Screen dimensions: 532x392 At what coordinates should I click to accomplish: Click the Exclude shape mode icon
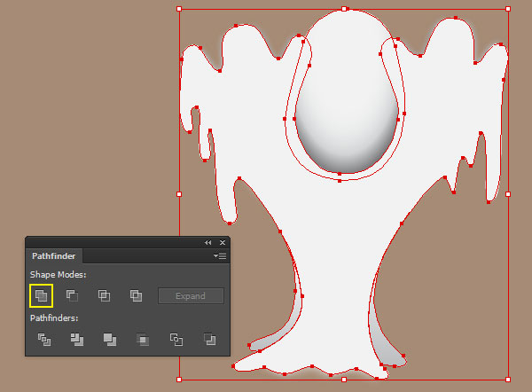point(136,295)
